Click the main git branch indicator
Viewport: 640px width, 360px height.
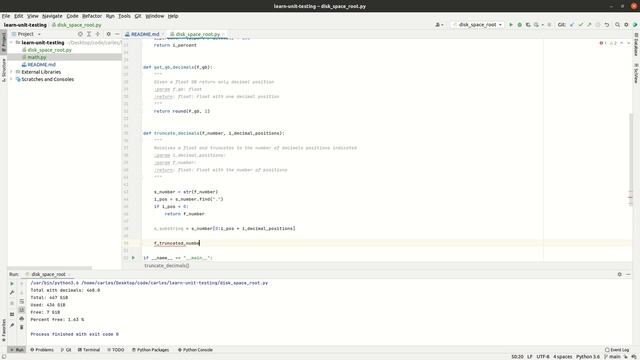(612, 357)
